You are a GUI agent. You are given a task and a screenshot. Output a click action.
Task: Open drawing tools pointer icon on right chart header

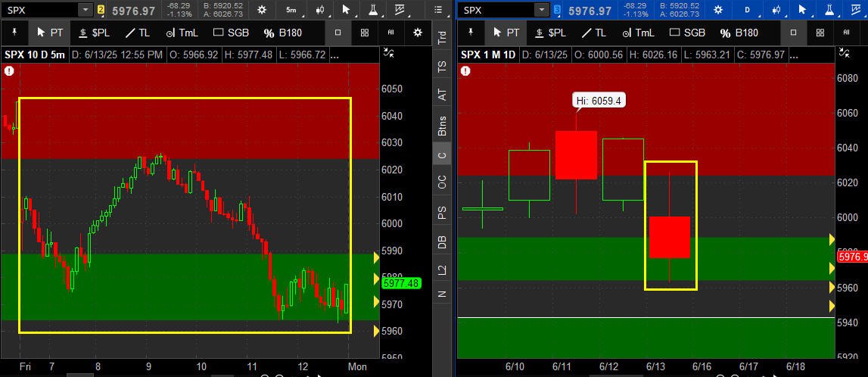pos(803,9)
